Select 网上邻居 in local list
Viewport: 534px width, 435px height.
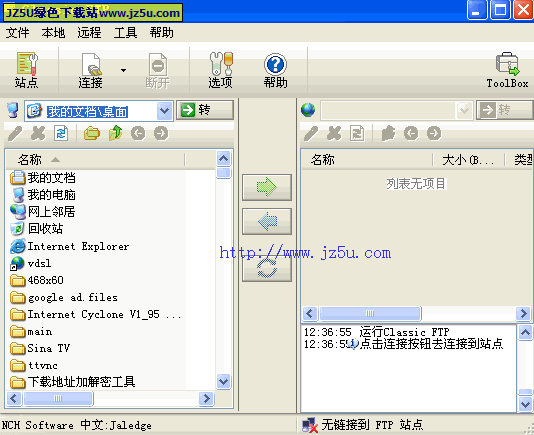(x=43, y=212)
